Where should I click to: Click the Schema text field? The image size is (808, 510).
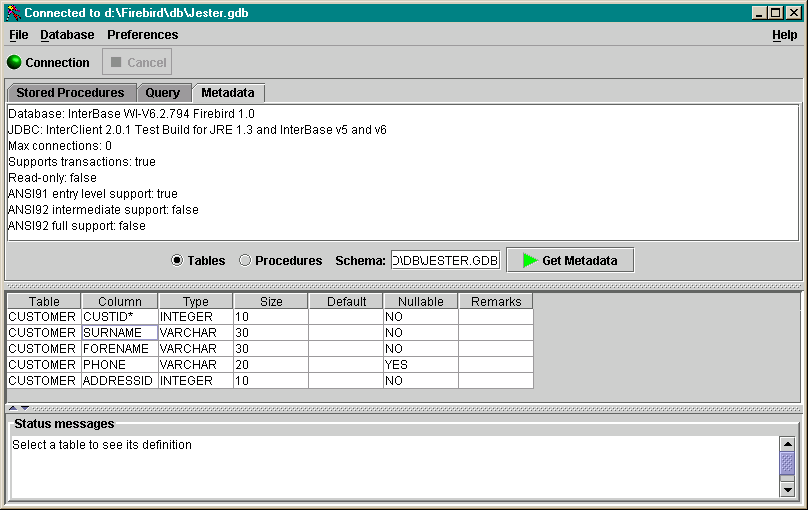pos(445,261)
